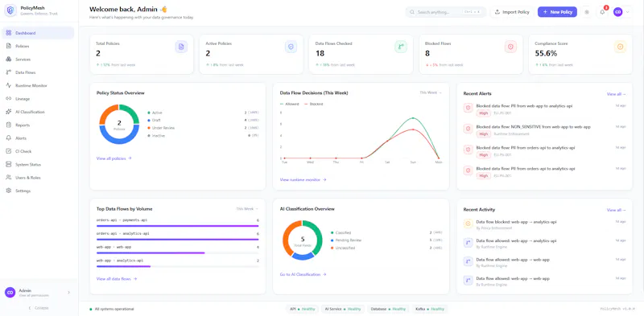Screen dimensions: 644x316
Task: Click the Lineage link icon in sidebar
Action: tap(9, 98)
